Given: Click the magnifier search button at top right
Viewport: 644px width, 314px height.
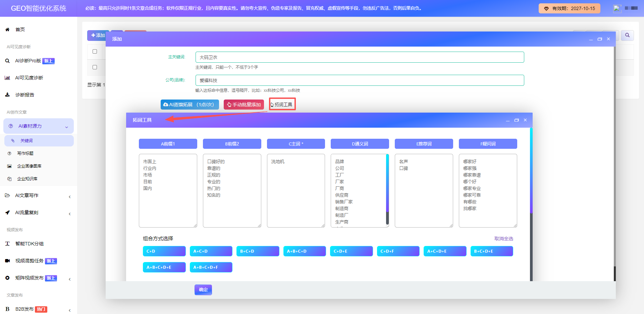Looking at the screenshot, I should point(627,35).
